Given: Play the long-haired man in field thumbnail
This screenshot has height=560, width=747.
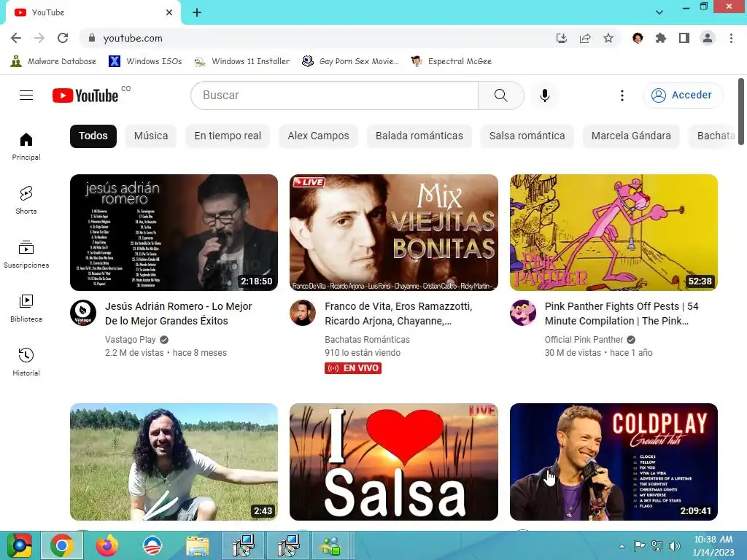Looking at the screenshot, I should point(174,462).
